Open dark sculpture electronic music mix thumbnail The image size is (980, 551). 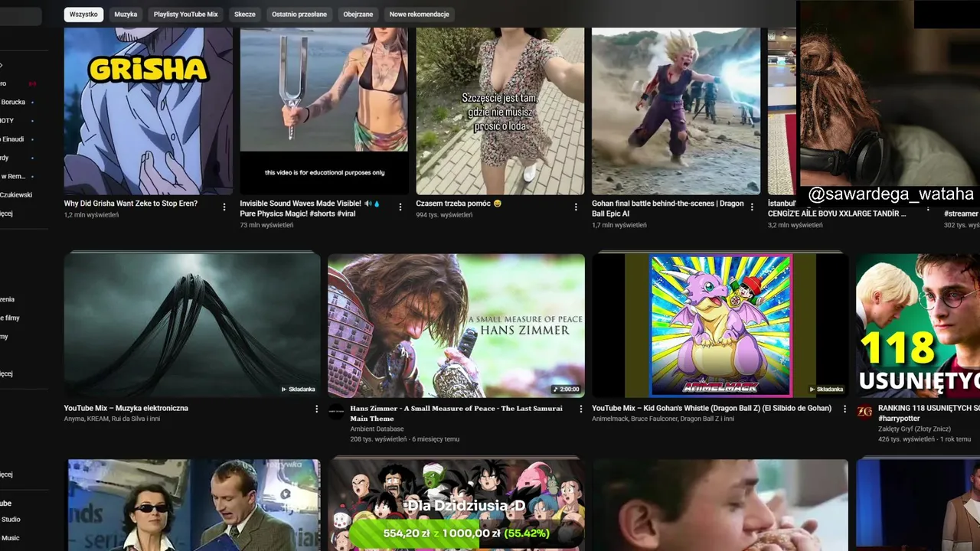pyautogui.click(x=192, y=325)
